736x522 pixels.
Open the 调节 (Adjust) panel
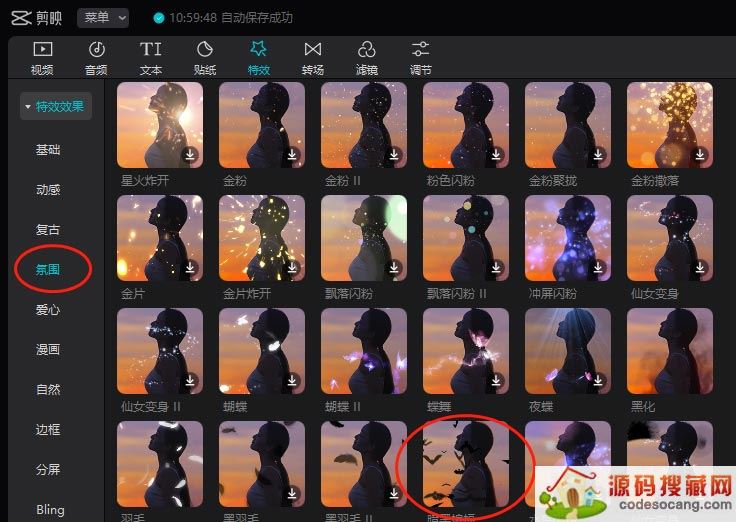(421, 57)
